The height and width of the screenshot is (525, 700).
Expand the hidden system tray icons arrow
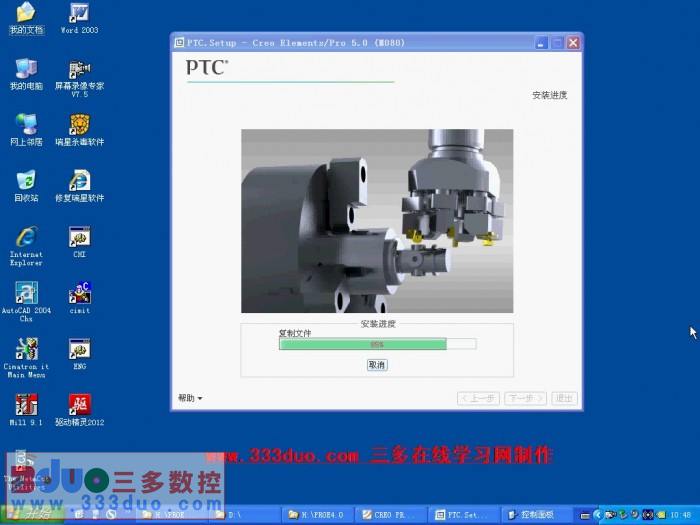[x=597, y=515]
